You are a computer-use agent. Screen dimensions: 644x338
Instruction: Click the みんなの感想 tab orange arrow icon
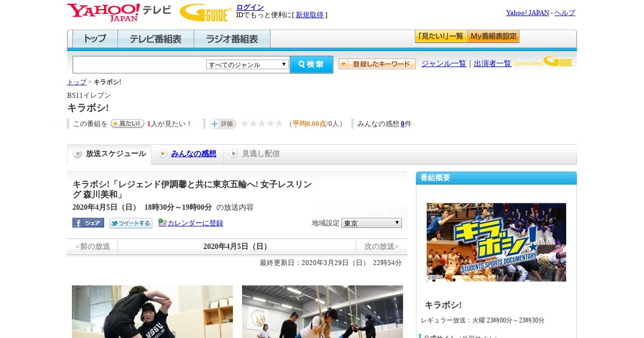pyautogui.click(x=163, y=154)
